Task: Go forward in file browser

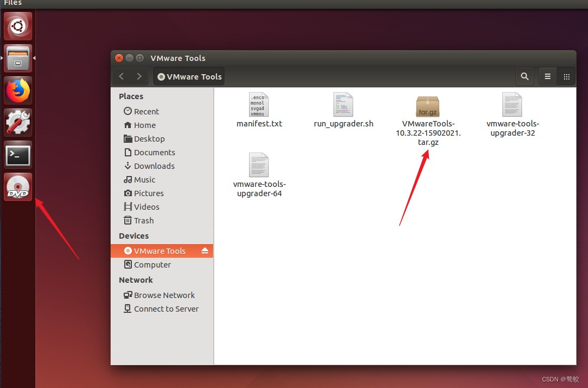Action: (139, 76)
